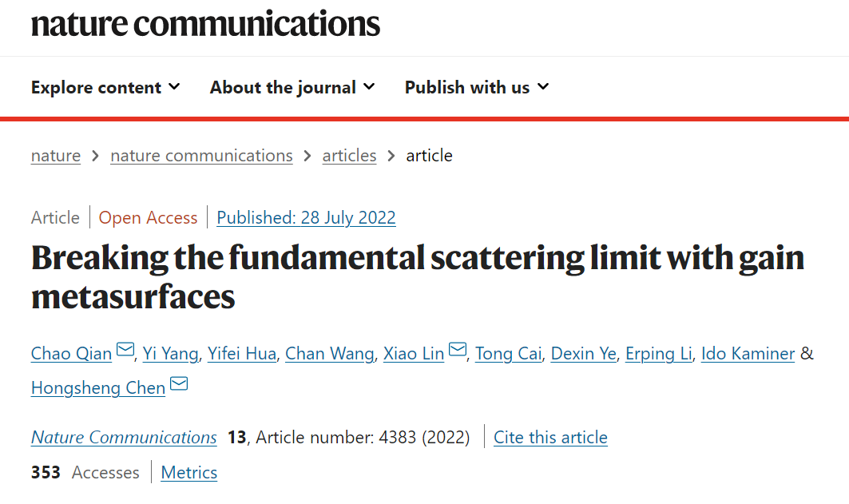849x504 pixels.
Task: Open author Tong Cai's link
Action: (x=508, y=353)
